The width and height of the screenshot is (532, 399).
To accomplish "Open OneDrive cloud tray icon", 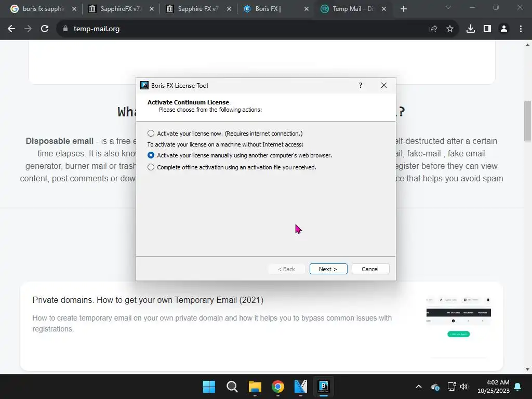I will [435, 387].
